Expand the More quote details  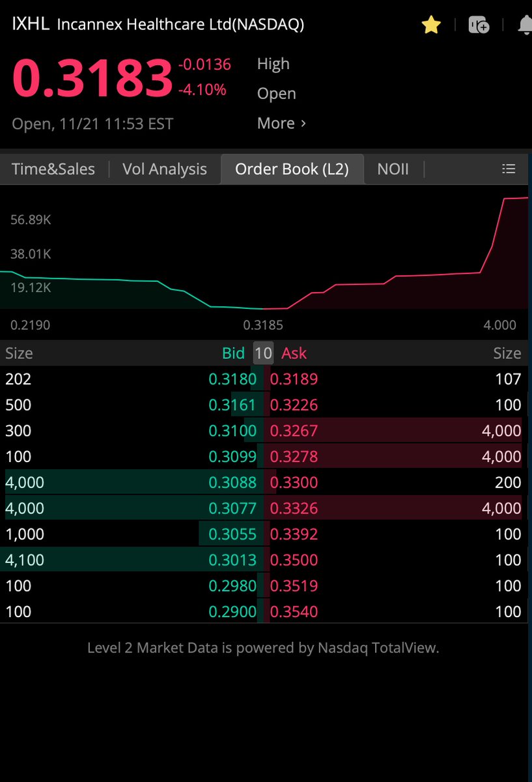pos(281,123)
